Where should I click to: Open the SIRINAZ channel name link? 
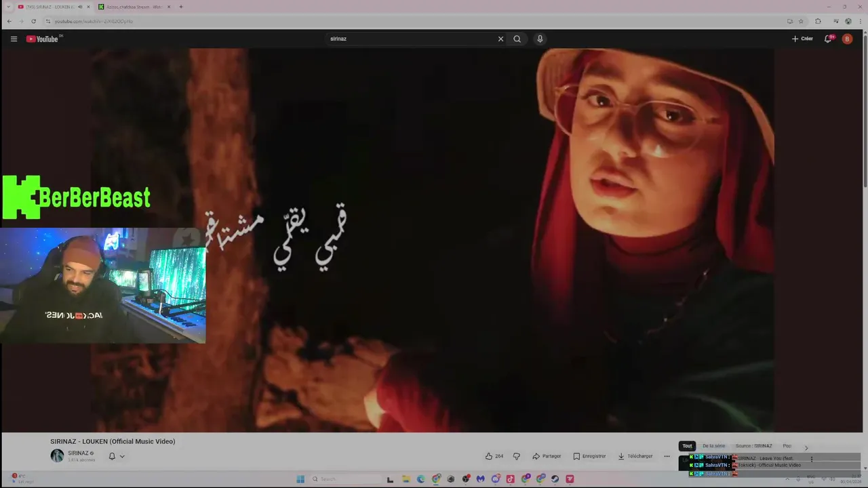(78, 453)
